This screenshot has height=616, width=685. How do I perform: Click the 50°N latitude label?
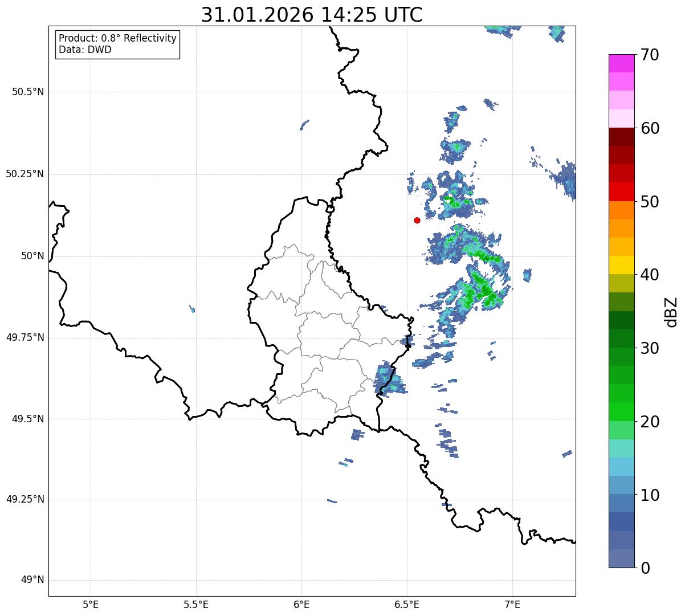click(32, 256)
